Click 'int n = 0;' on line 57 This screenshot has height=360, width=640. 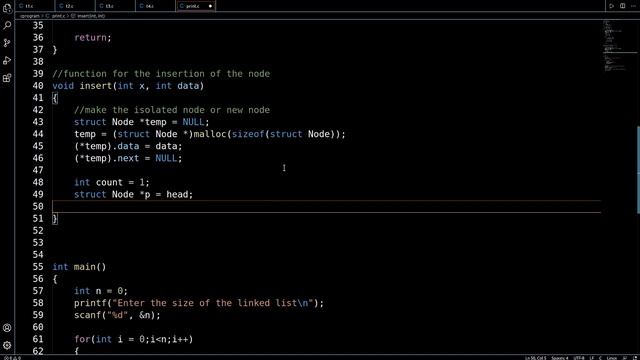coord(101,291)
